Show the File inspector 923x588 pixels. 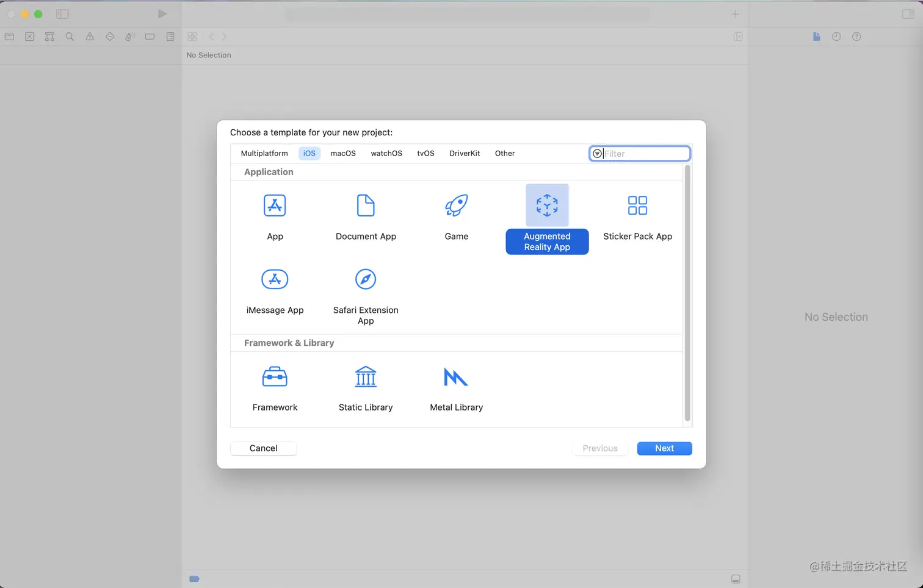click(816, 37)
